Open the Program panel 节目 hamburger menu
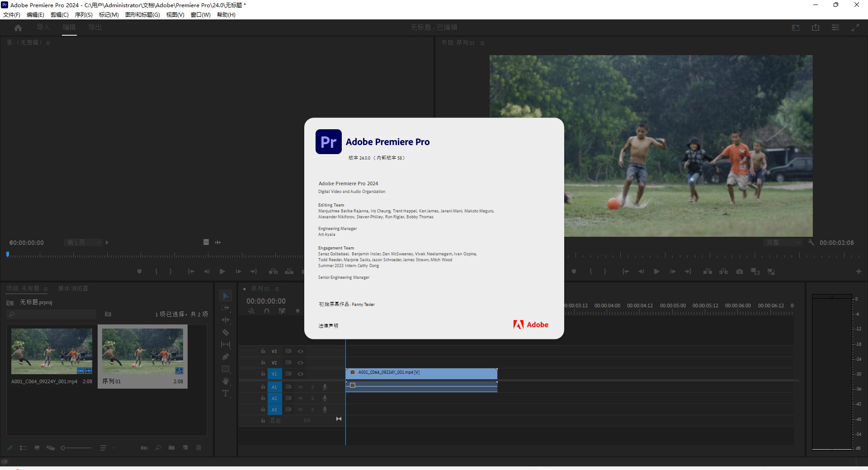Image resolution: width=868 pixels, height=470 pixels. 482,43
